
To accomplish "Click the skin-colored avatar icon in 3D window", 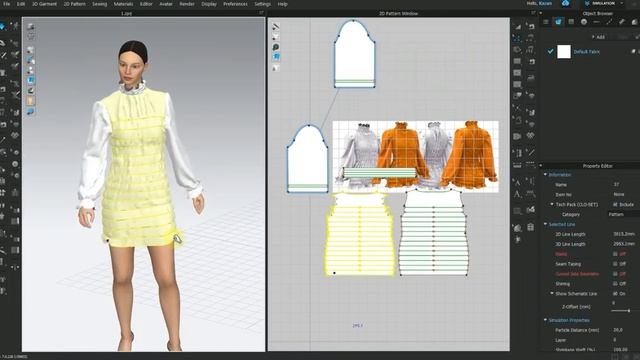I will [31, 101].
